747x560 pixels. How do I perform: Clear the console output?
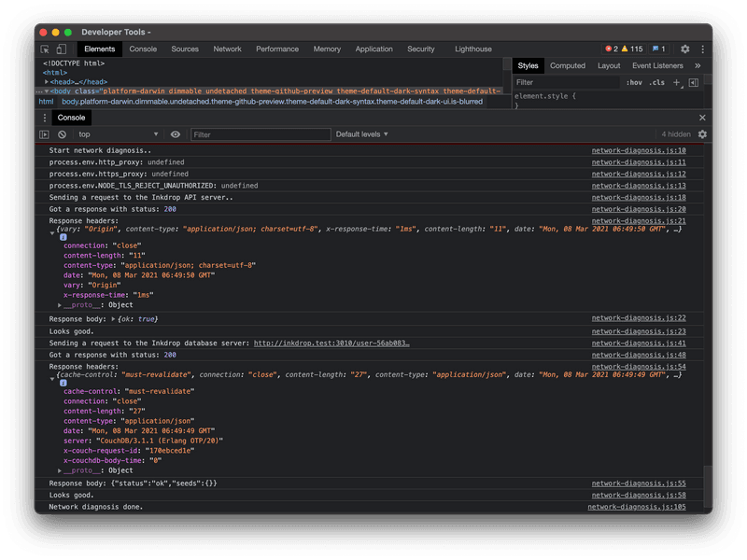coord(62,134)
